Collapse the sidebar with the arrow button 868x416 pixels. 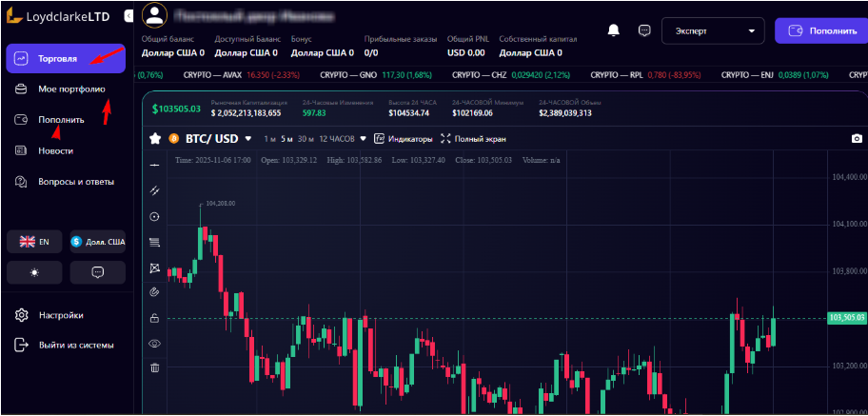(x=128, y=16)
